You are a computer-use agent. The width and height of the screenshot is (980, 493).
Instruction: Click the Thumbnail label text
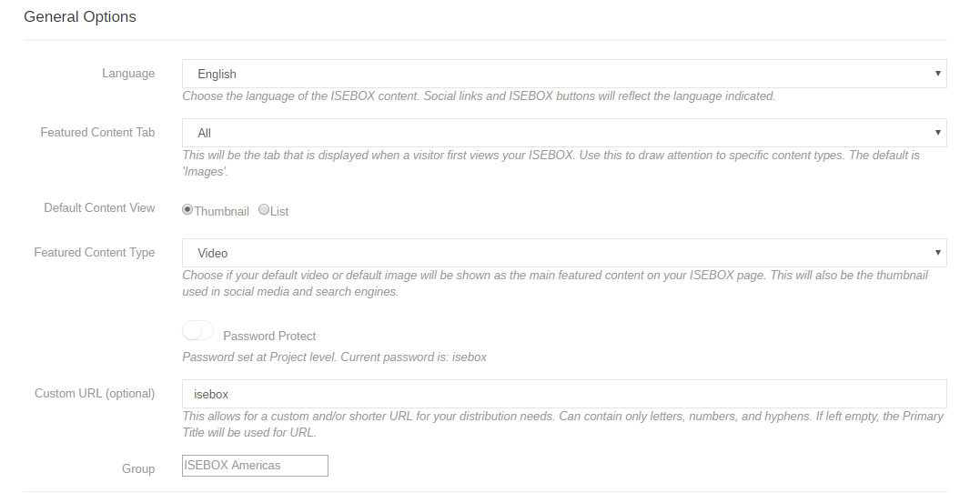(221, 211)
